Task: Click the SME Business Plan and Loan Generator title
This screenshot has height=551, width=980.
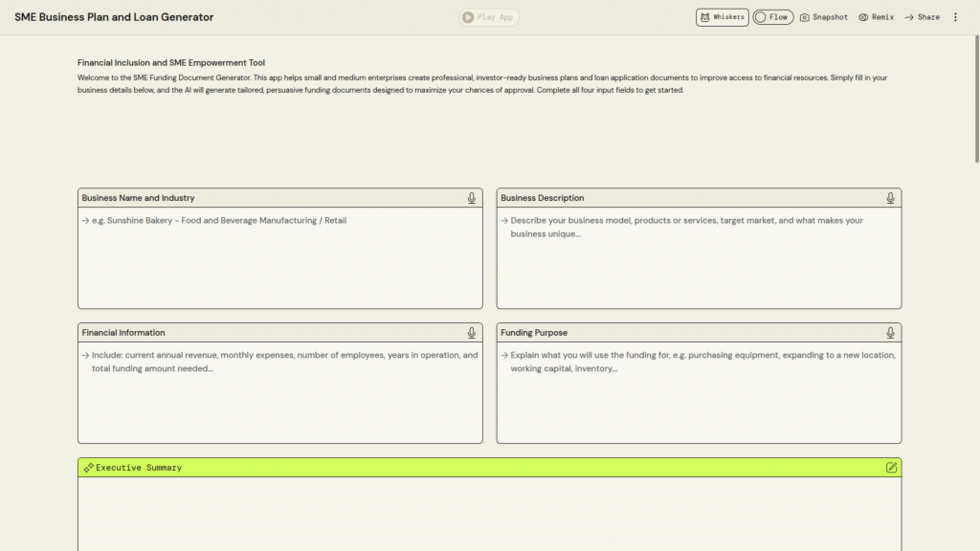Action: [114, 17]
